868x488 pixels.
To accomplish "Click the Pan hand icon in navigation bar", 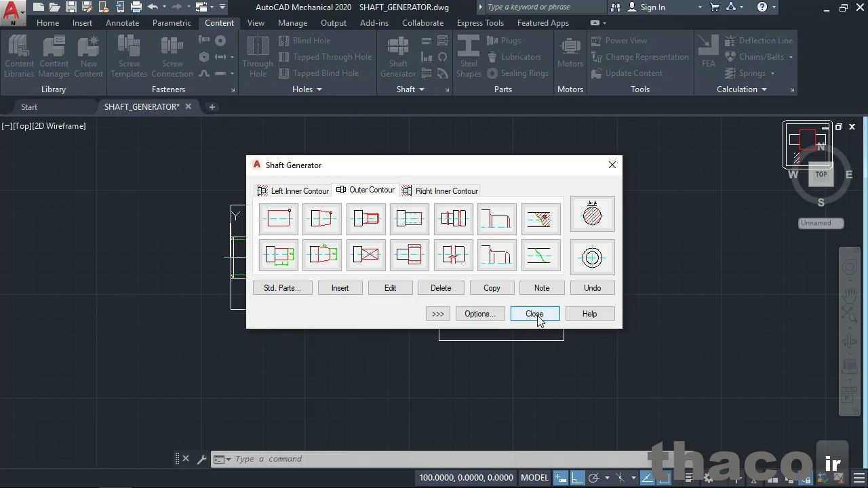I will click(849, 294).
